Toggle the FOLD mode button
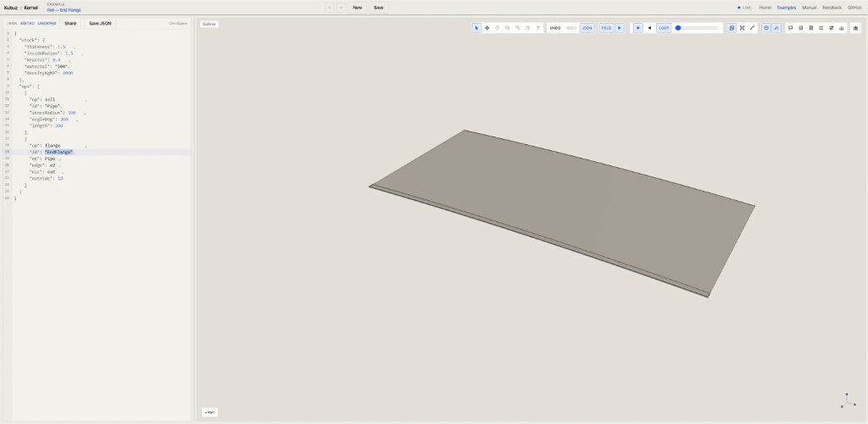The image size is (868, 424). [x=607, y=28]
